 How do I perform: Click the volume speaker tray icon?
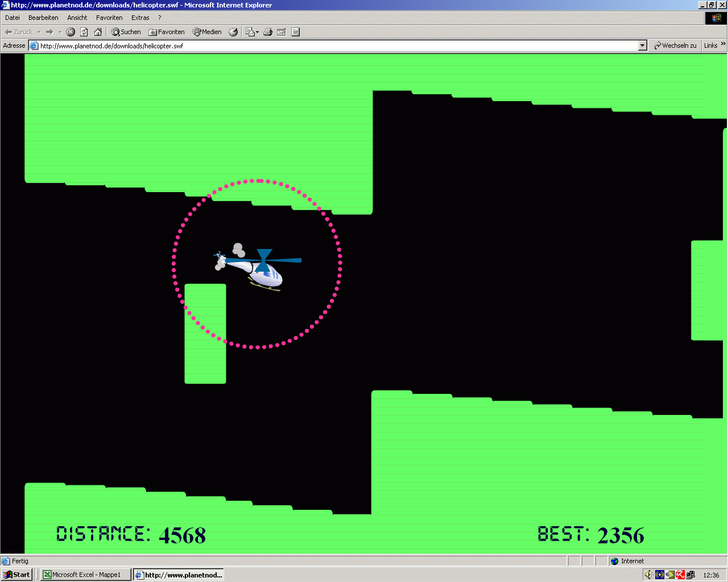click(649, 575)
